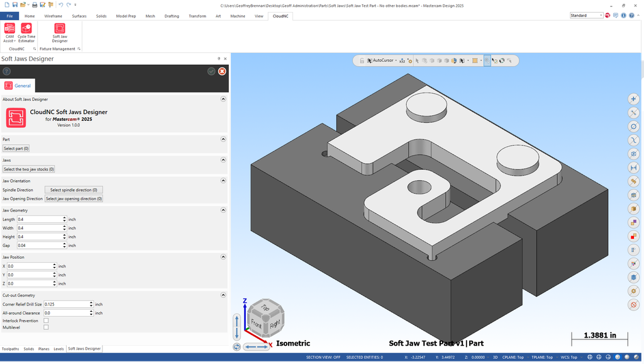This screenshot has height=364, width=644.
Task: Click the vertical rotate arrows beside gnomon
Action: (237, 327)
